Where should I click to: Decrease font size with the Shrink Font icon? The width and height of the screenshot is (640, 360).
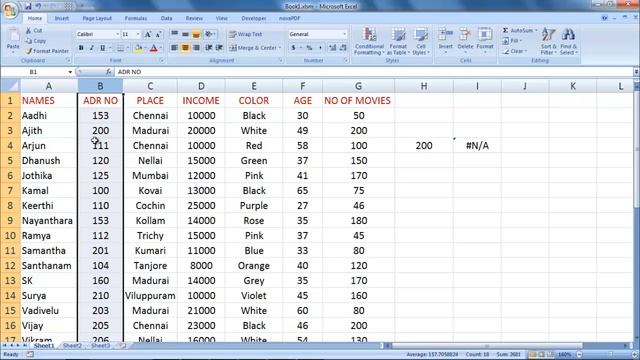click(x=158, y=34)
